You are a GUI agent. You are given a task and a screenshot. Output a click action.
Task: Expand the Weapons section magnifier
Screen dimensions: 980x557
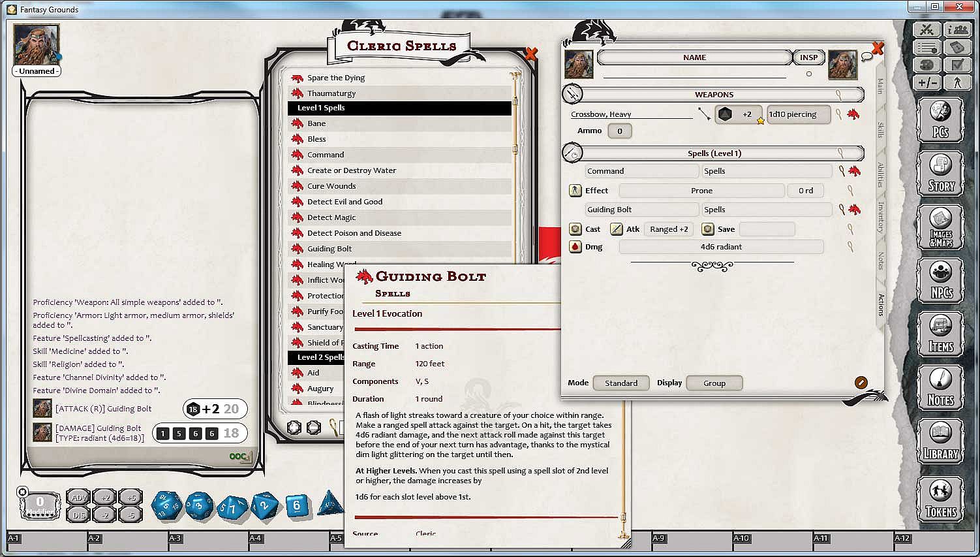click(x=839, y=95)
